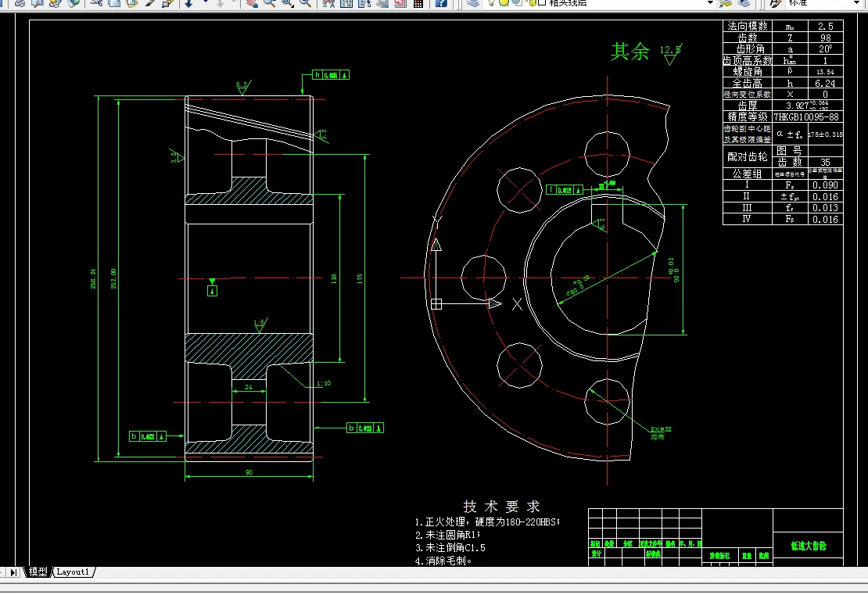Toggle the layer freeze sun icon
The height and width of the screenshot is (595, 868).
504,3
